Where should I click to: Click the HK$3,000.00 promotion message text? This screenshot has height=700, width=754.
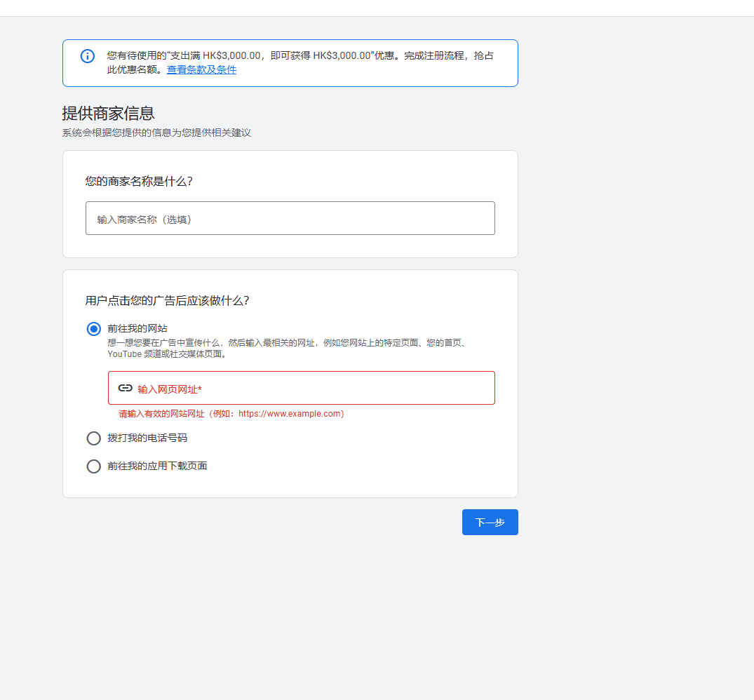click(x=300, y=62)
